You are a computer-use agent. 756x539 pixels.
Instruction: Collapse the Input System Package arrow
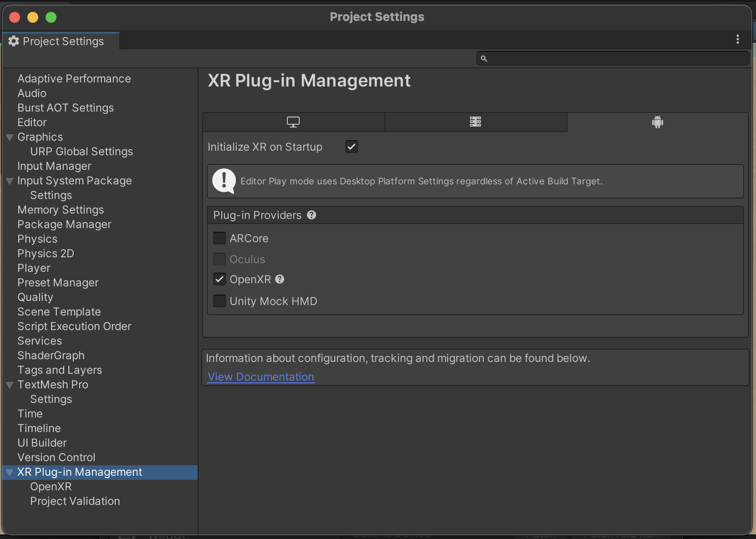10,181
